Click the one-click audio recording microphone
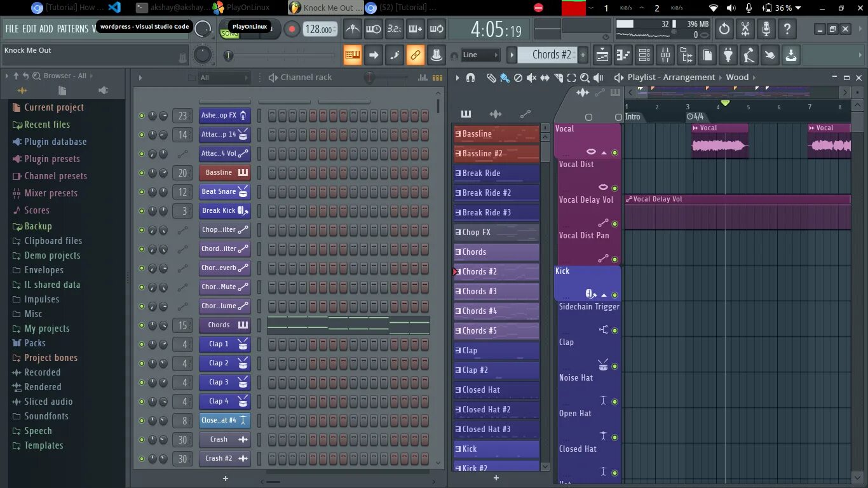 (766, 29)
